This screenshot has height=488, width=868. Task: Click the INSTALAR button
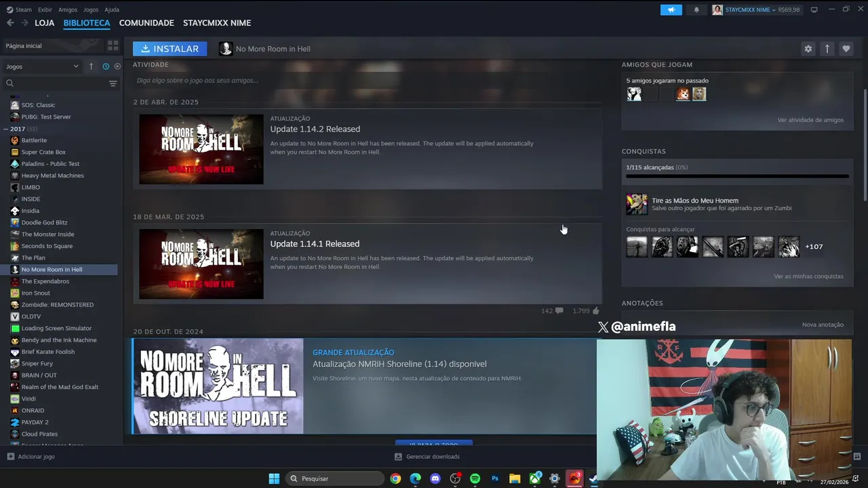(170, 49)
